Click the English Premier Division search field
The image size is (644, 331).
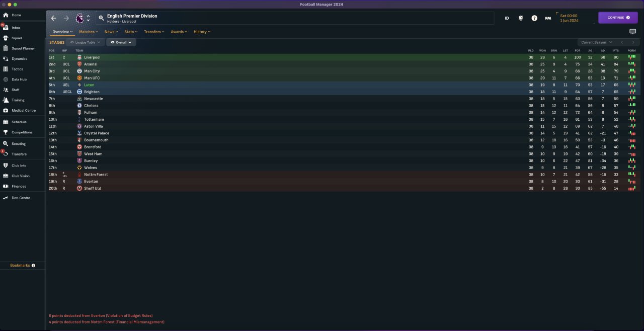click(x=295, y=18)
